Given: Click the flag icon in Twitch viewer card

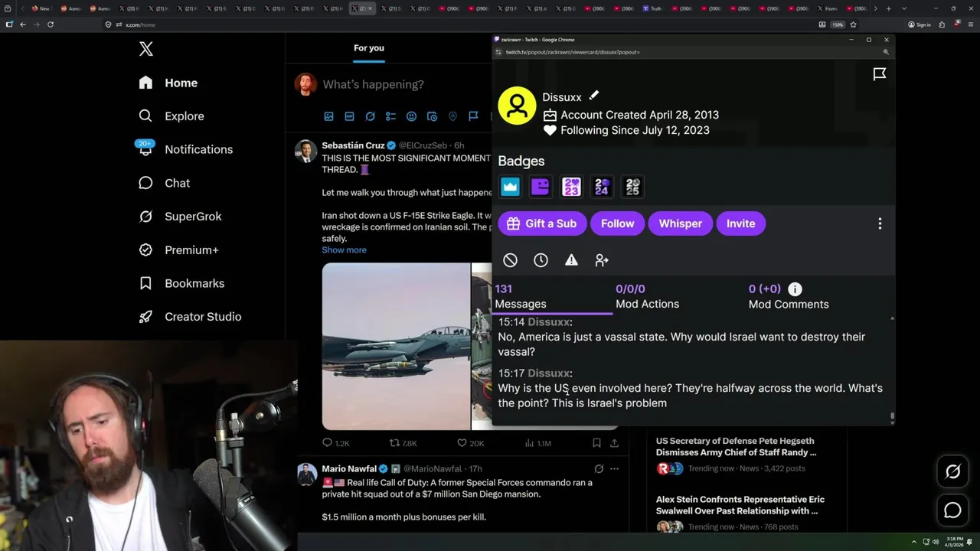Looking at the screenshot, I should (880, 74).
